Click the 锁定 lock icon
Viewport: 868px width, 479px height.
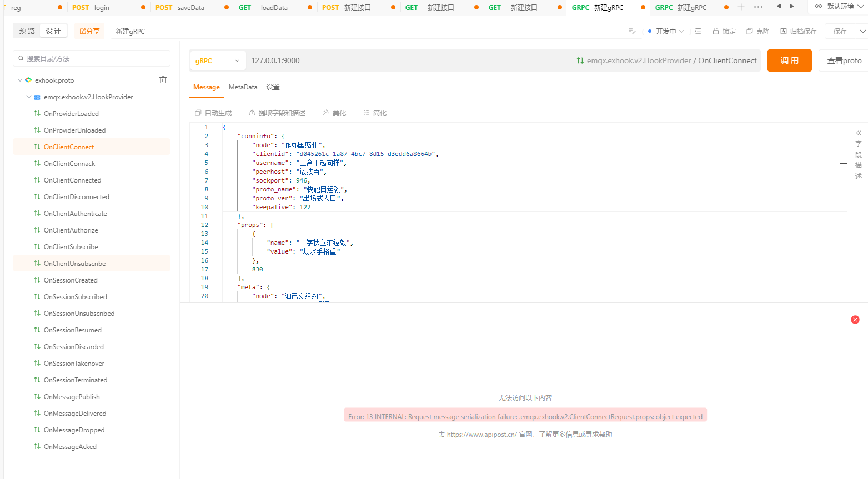pos(715,31)
